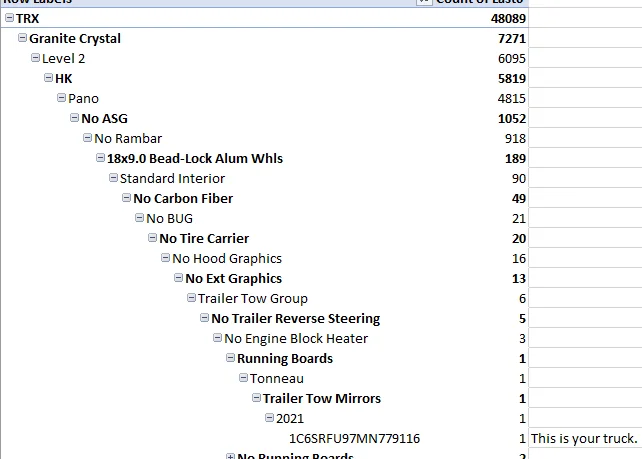Collapse the Granite Crystal group
The height and width of the screenshot is (459, 642).
coord(23,38)
